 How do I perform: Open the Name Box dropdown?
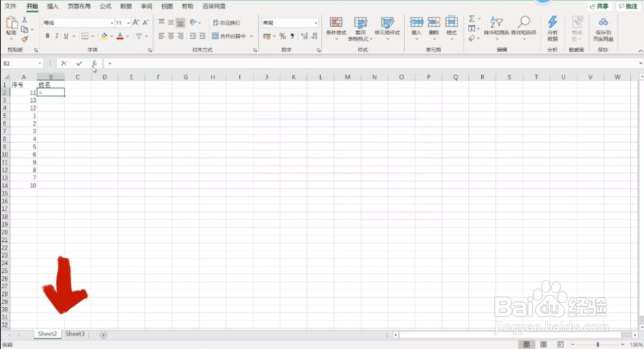(x=40, y=64)
